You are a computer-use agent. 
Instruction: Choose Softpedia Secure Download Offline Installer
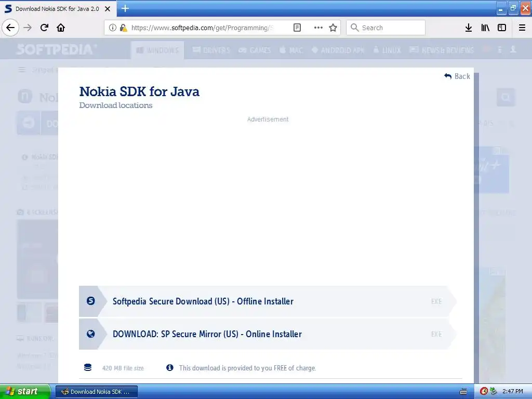268,301
